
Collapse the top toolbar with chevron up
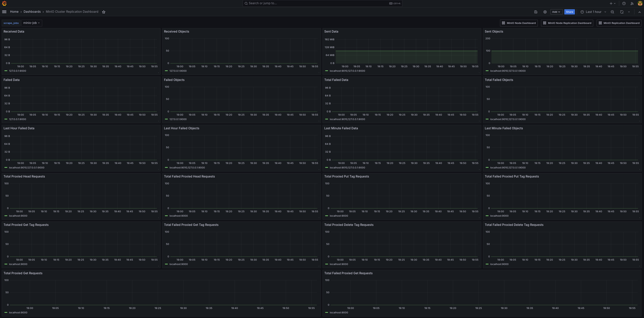coord(639,12)
